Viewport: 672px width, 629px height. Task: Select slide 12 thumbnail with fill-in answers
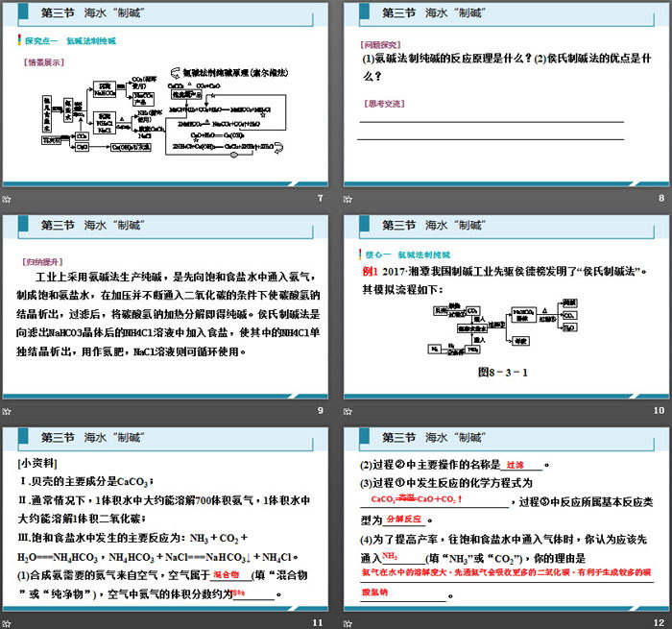(507, 519)
